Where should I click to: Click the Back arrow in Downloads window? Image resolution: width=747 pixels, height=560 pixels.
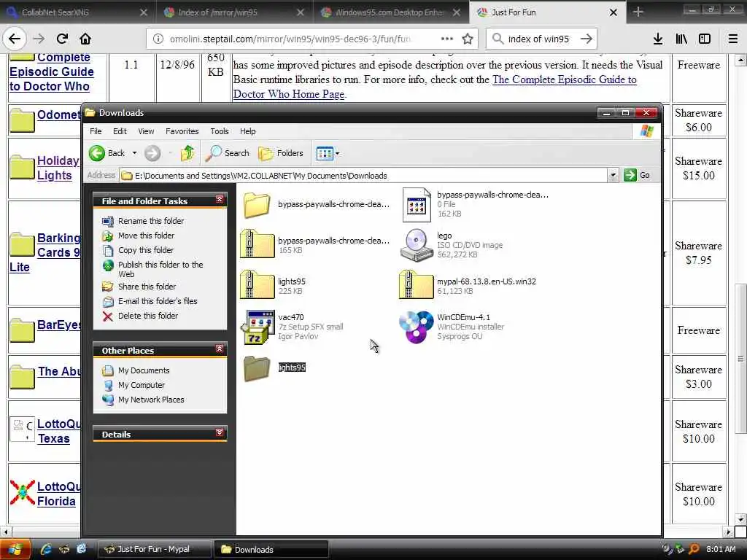97,153
